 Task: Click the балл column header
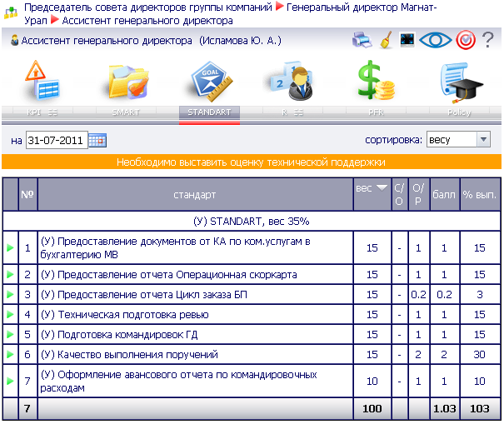pyautogui.click(x=445, y=194)
